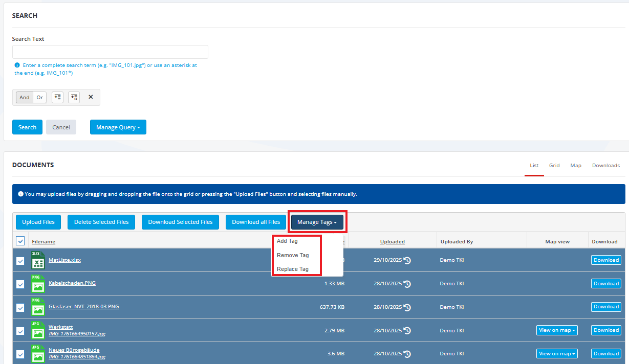Screen dimensions: 629x364
Task: Open View on map dropdown for Werkstatt
Action: tap(557, 330)
